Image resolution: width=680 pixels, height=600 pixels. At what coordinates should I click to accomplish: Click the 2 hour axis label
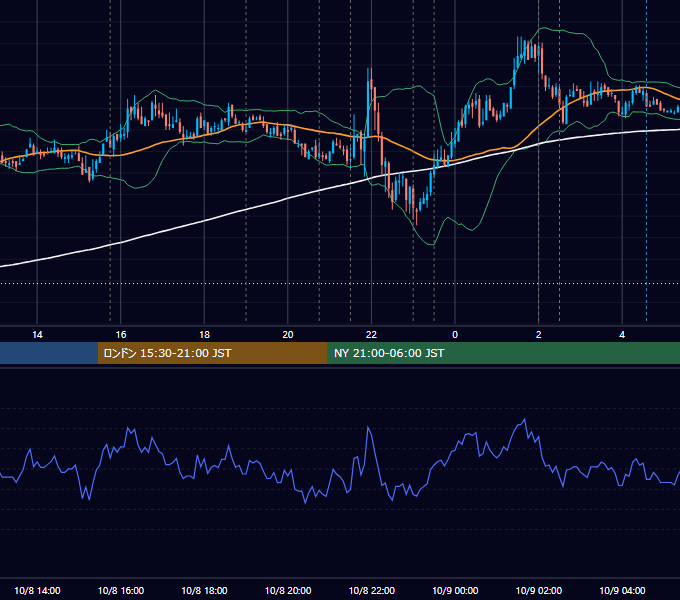click(x=539, y=335)
